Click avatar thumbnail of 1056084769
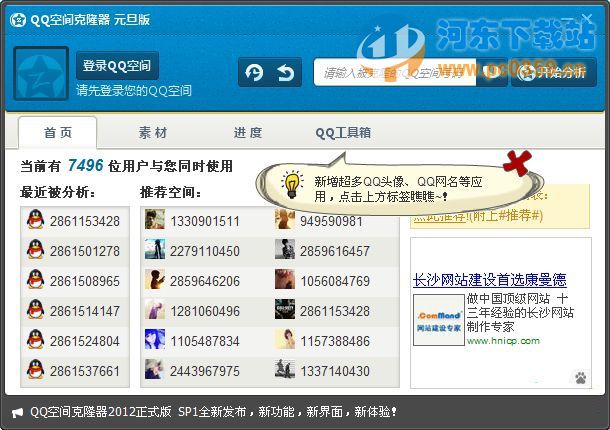Screen dimensions: 610x430 (x=285, y=279)
